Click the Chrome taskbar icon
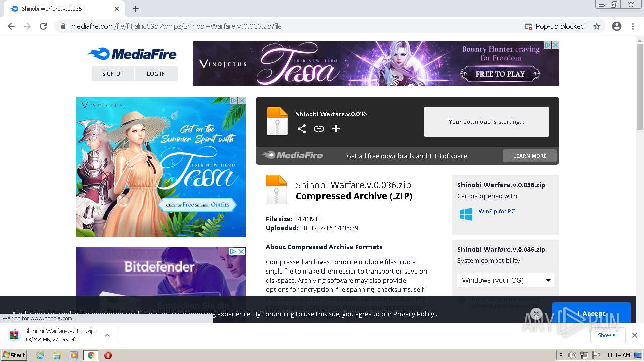644x362 pixels. (x=91, y=355)
